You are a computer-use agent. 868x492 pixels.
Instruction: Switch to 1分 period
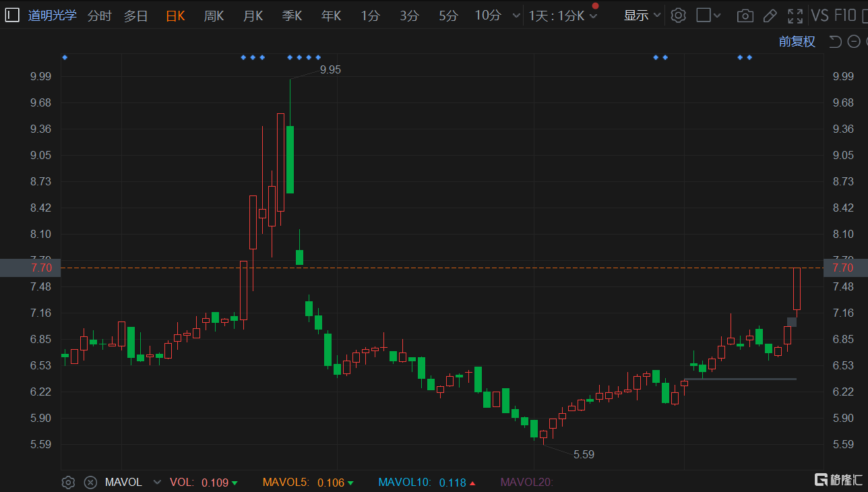[x=370, y=16]
